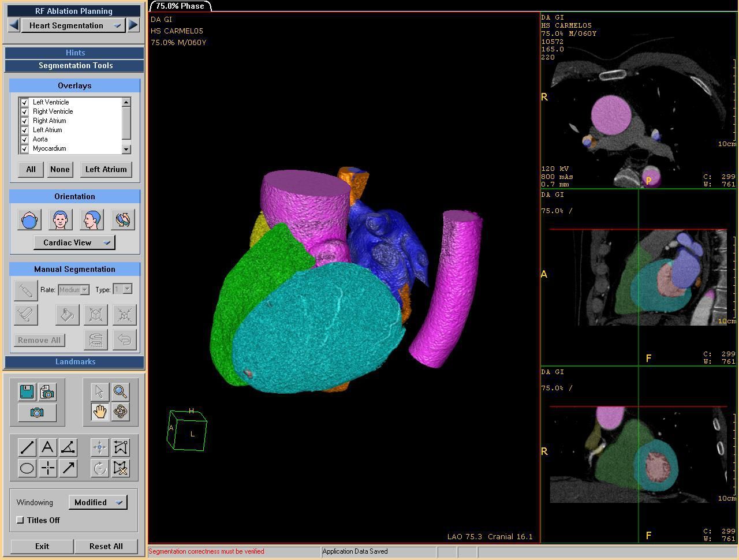This screenshot has height=560, width=739.
Task: Click the floppy disk save icon
Action: click(x=27, y=392)
